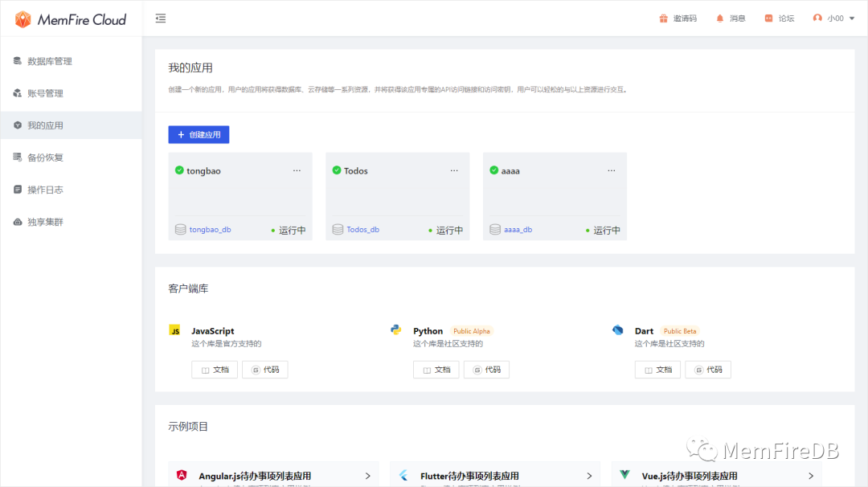This screenshot has width=868, height=487.
Task: Expand the Angular.js待办事项列表应用 sample project
Action: (369, 475)
